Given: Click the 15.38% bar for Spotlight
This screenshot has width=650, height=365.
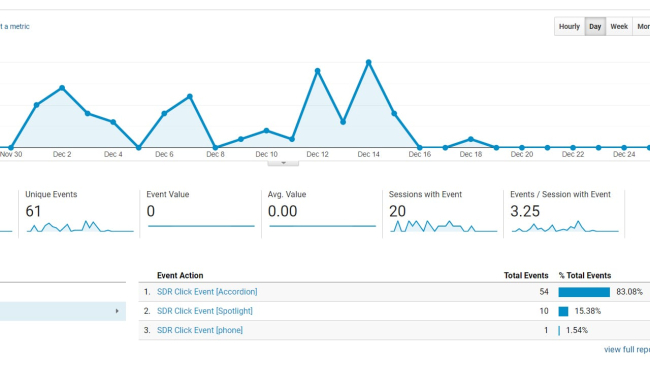Looking at the screenshot, I should pos(563,311).
